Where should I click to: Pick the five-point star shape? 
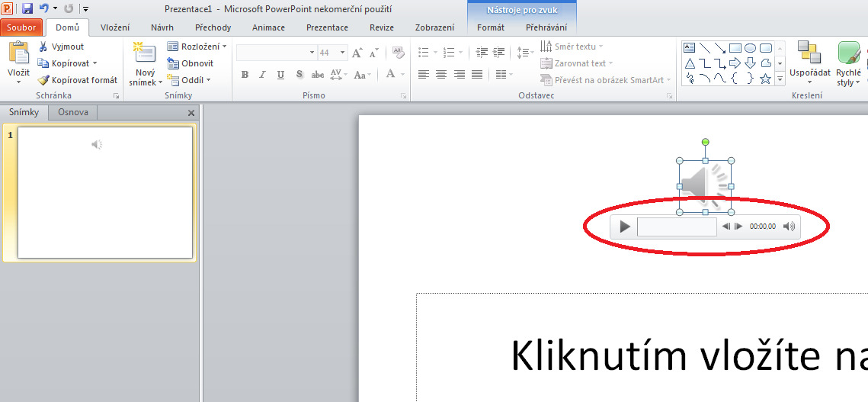pyautogui.click(x=765, y=79)
